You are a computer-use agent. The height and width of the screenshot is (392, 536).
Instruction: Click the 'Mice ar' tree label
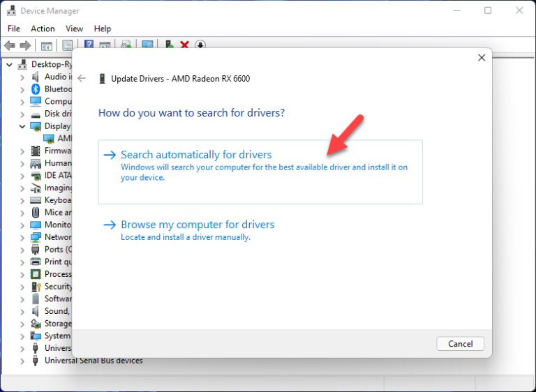click(58, 213)
